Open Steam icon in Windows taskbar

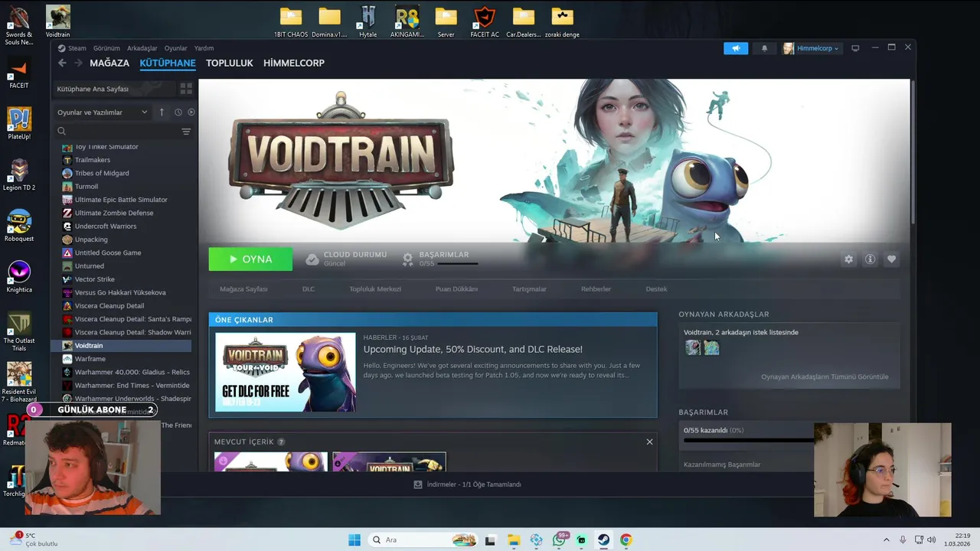pyautogui.click(x=604, y=540)
